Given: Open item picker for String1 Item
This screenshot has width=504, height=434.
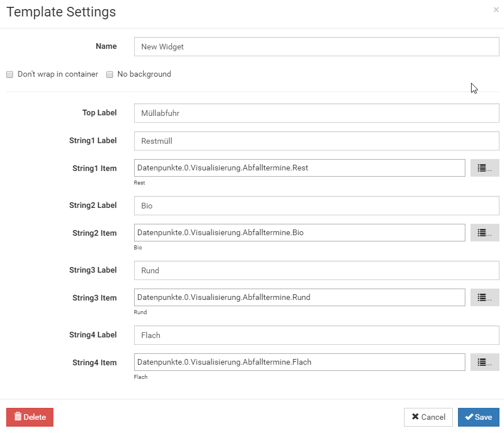Looking at the screenshot, I should 484,168.
